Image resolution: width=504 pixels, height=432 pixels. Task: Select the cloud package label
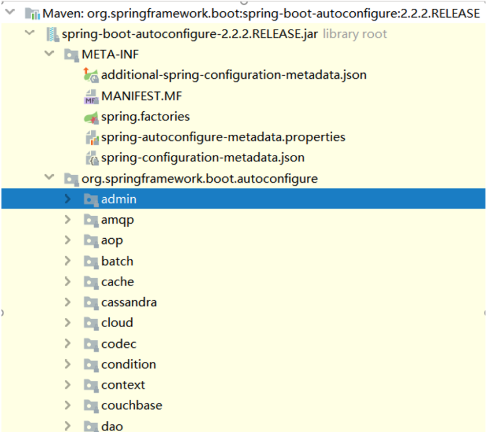click(117, 323)
